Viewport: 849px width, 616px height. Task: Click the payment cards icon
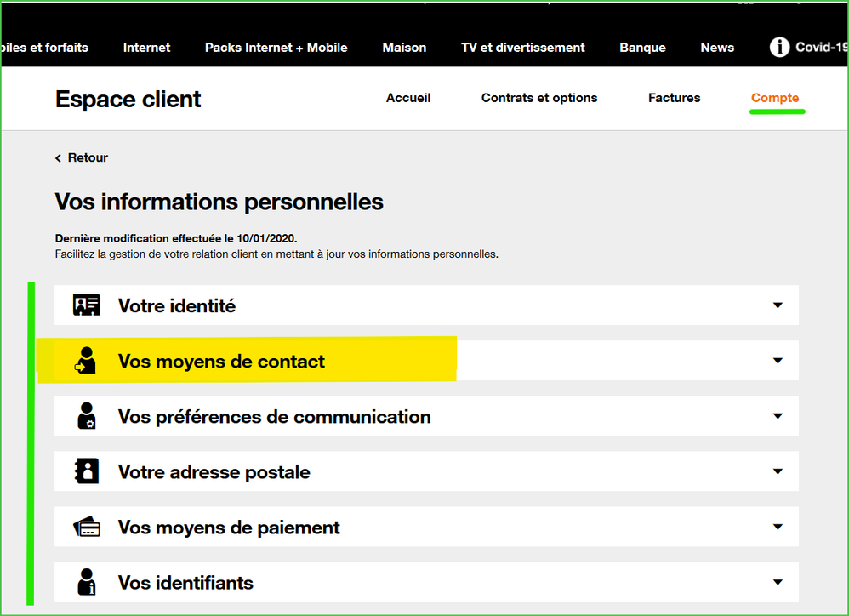tap(86, 528)
